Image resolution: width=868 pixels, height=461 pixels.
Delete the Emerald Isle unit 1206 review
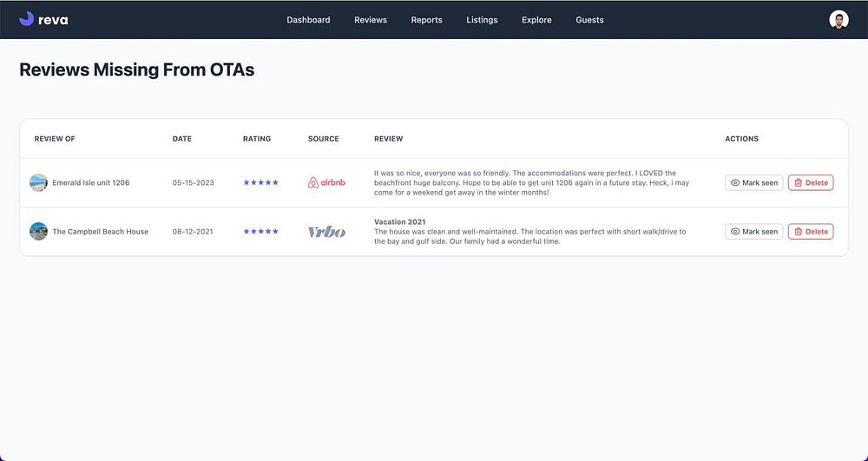pyautogui.click(x=811, y=182)
